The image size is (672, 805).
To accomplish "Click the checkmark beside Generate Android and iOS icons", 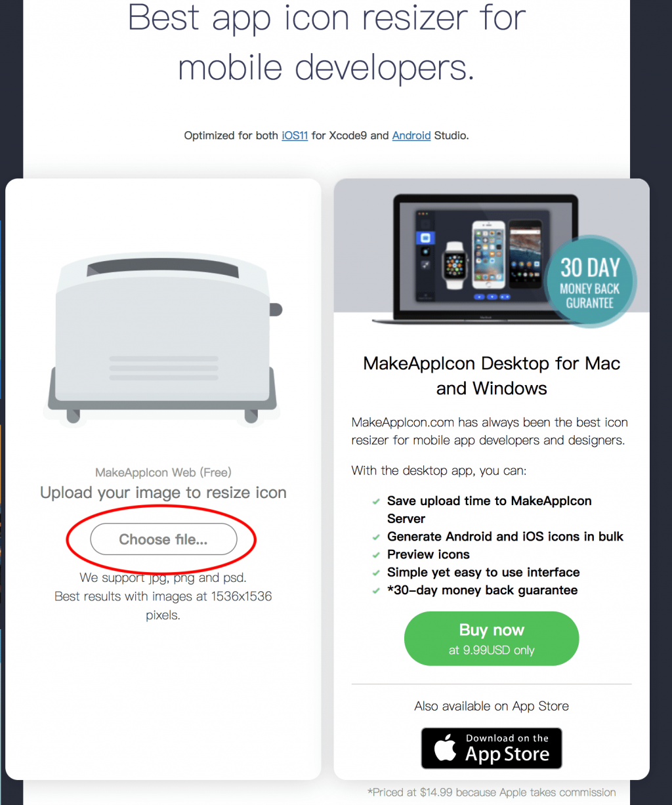I will [x=376, y=537].
